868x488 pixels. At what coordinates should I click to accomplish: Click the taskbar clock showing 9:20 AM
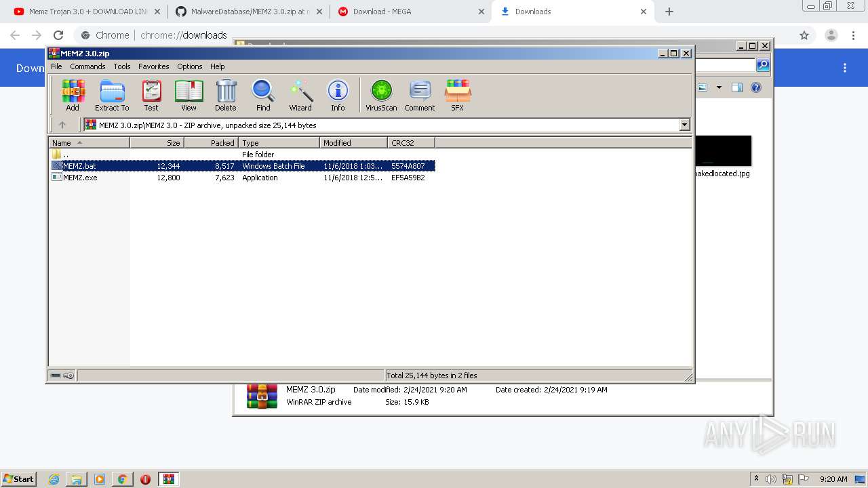tap(833, 479)
